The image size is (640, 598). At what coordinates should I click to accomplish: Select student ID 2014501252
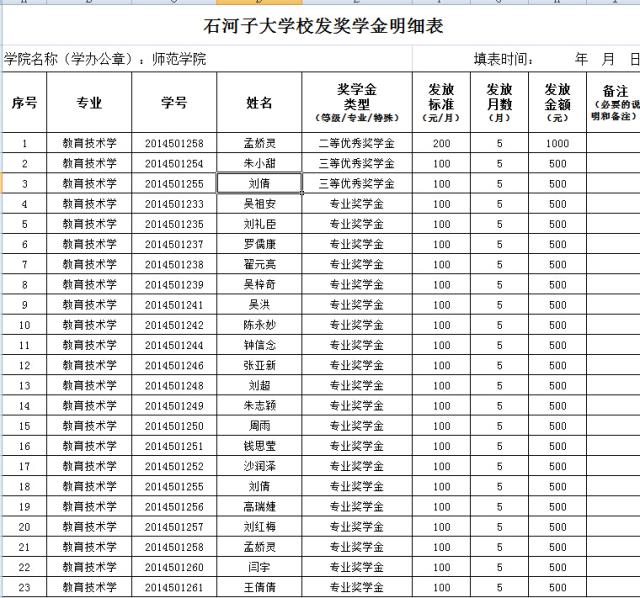(174, 466)
